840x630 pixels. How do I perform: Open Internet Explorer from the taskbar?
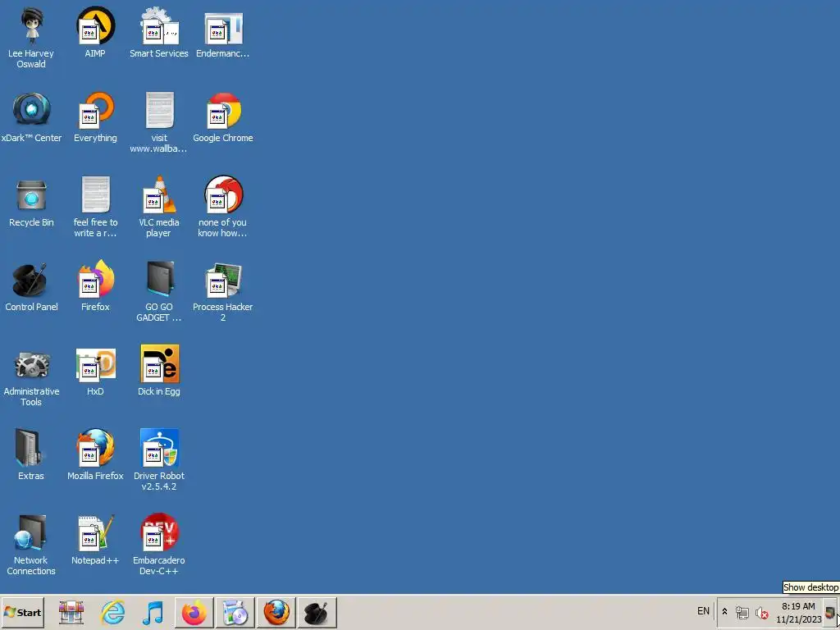[x=113, y=612]
